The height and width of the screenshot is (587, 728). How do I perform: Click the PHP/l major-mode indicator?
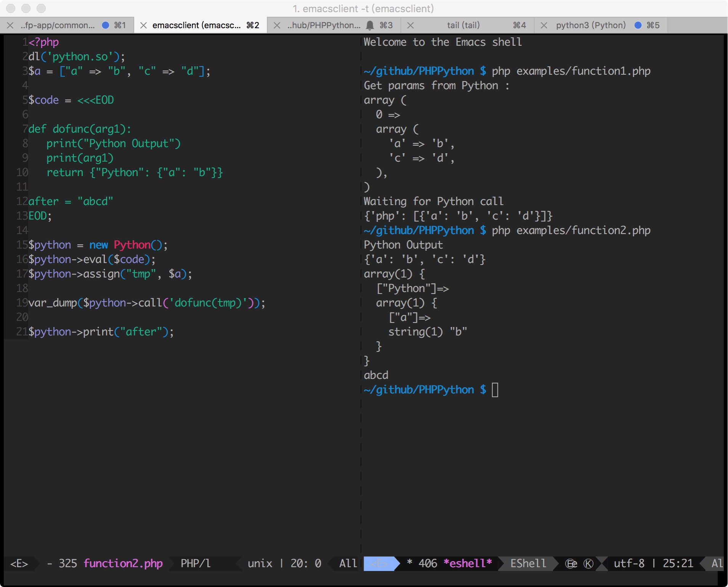click(195, 563)
